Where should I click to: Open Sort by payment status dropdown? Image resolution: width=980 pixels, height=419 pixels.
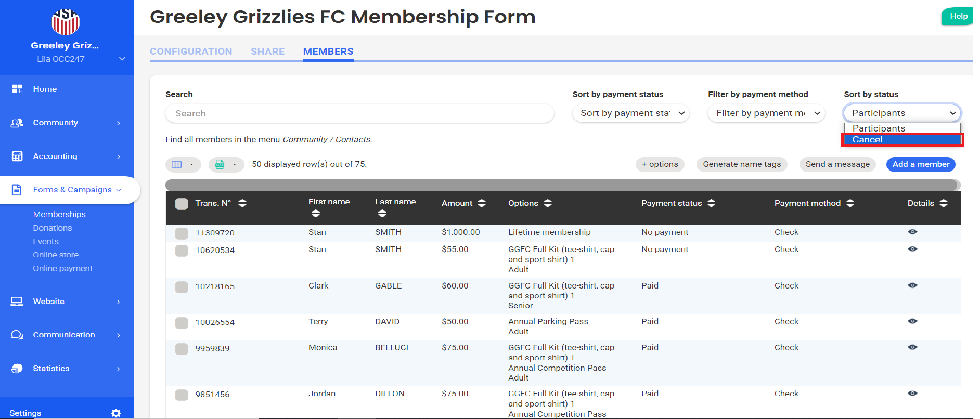pyautogui.click(x=630, y=113)
